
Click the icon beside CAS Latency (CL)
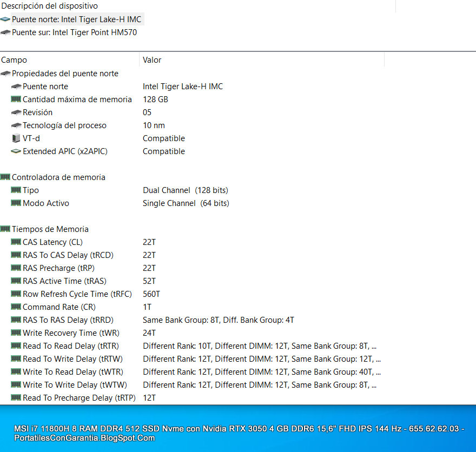click(16, 242)
